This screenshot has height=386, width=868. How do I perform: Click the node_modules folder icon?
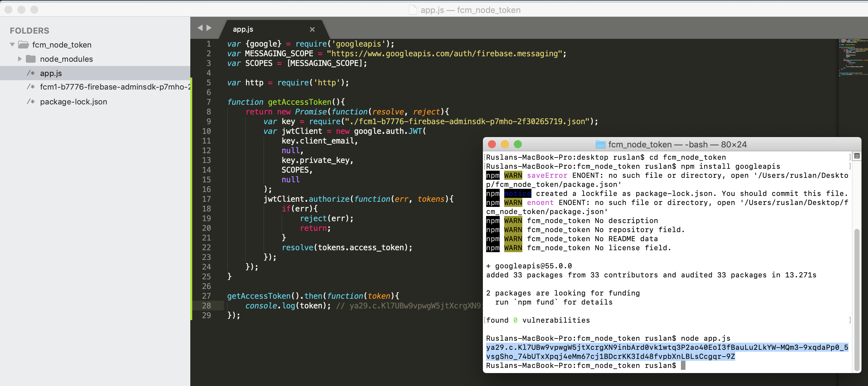(x=31, y=59)
